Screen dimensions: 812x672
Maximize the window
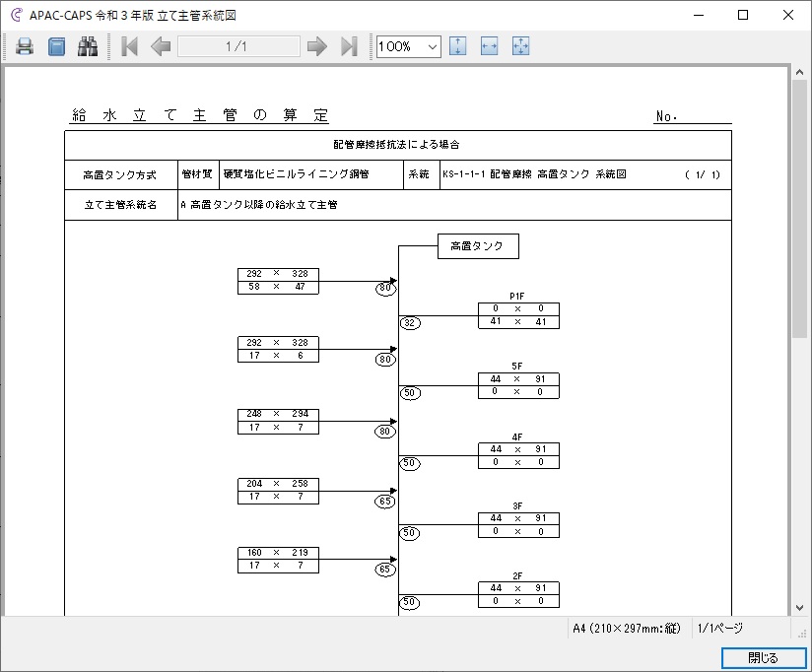point(743,15)
